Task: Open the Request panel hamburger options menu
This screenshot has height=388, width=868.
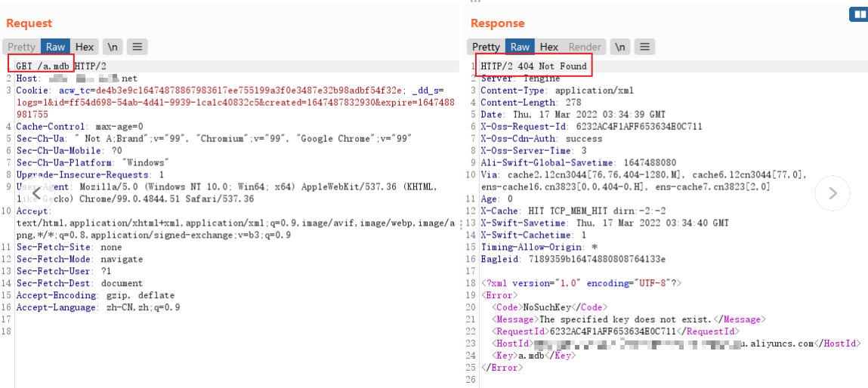Action: pos(137,47)
